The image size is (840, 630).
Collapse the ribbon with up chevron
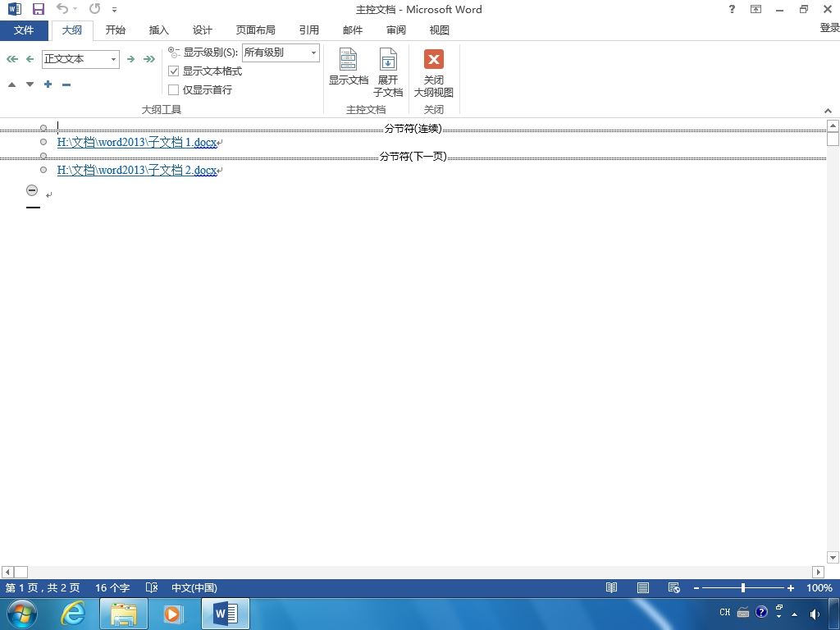click(x=829, y=111)
